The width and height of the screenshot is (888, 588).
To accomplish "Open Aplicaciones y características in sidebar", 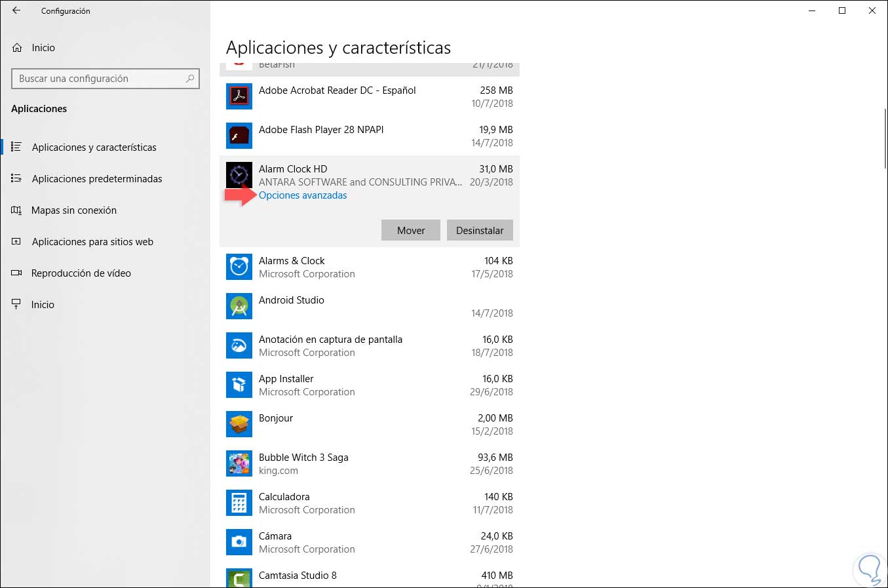I will (106, 147).
